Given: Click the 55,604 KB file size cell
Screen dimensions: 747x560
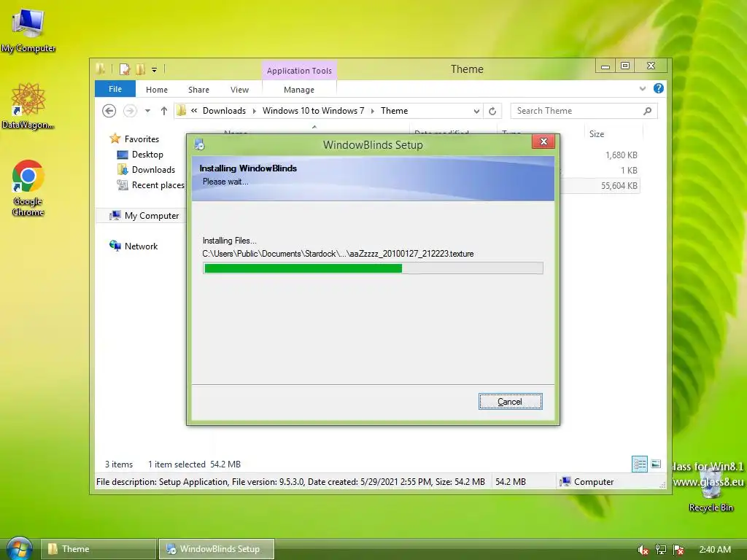Looking at the screenshot, I should click(619, 186).
